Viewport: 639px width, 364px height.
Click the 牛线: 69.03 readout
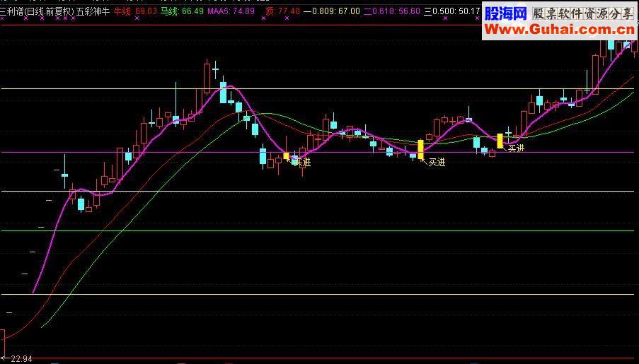coord(135,11)
